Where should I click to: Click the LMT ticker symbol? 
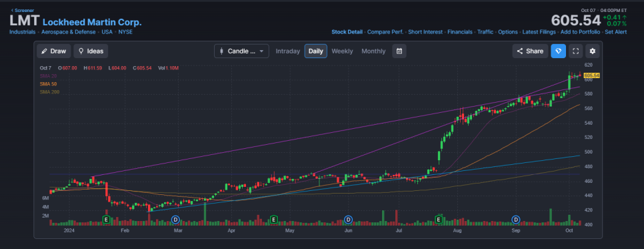[x=24, y=21]
